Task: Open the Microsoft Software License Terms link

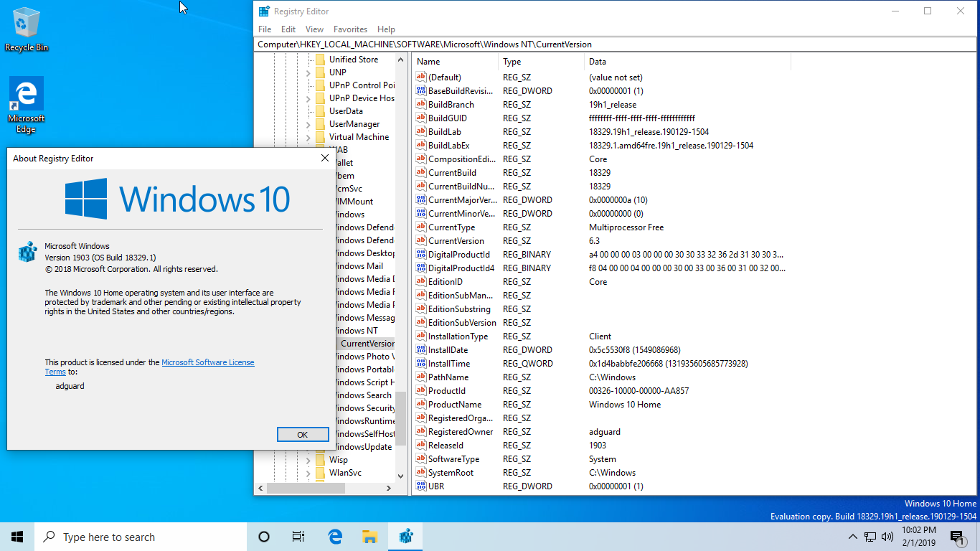Action: point(208,363)
